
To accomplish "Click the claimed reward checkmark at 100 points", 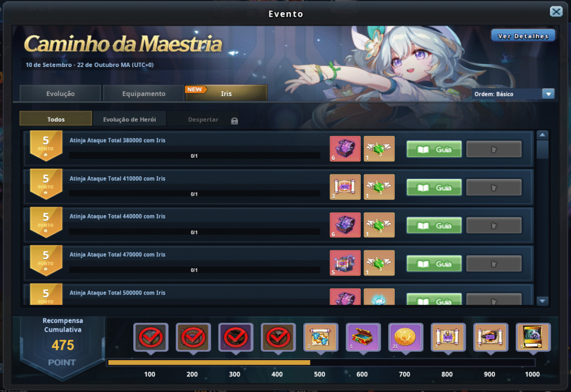I will tap(151, 337).
